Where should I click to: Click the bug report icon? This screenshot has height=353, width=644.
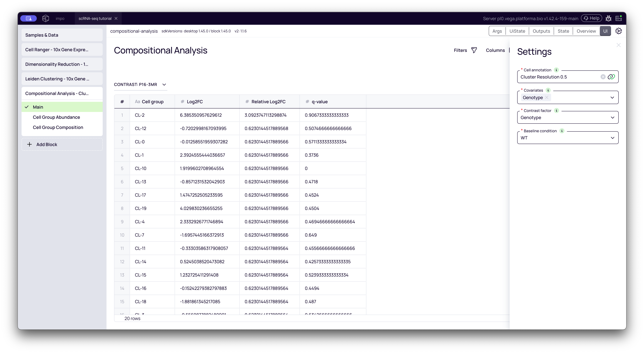pyautogui.click(x=609, y=19)
